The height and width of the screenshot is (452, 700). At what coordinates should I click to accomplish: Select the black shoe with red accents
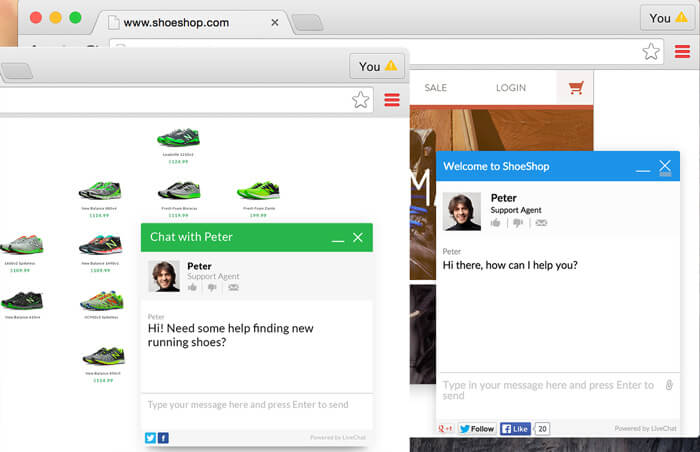(x=100, y=244)
